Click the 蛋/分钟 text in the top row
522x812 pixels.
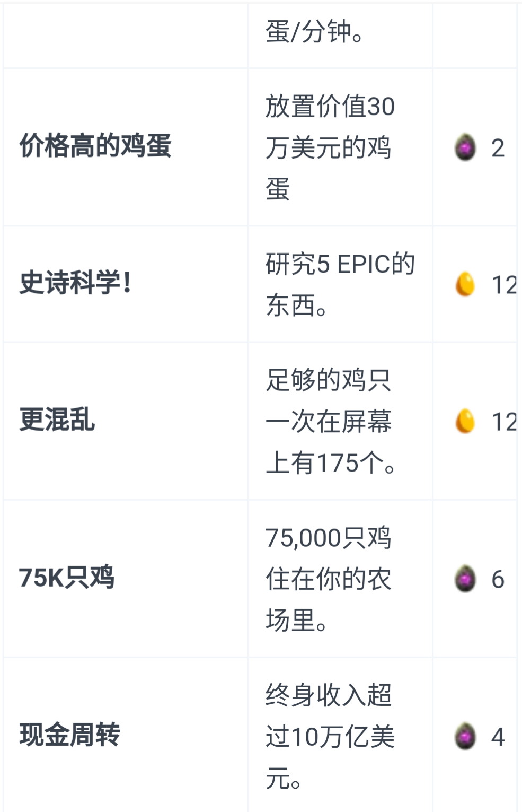(315, 32)
